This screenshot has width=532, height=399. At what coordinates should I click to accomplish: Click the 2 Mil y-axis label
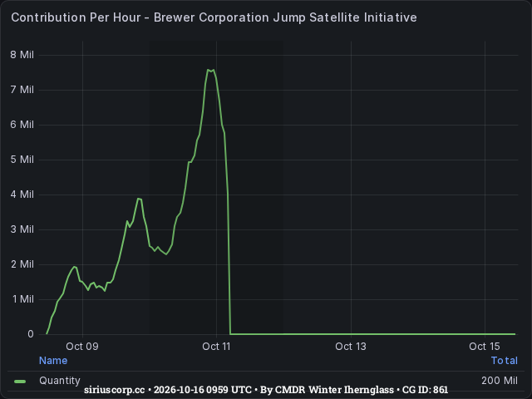22,264
